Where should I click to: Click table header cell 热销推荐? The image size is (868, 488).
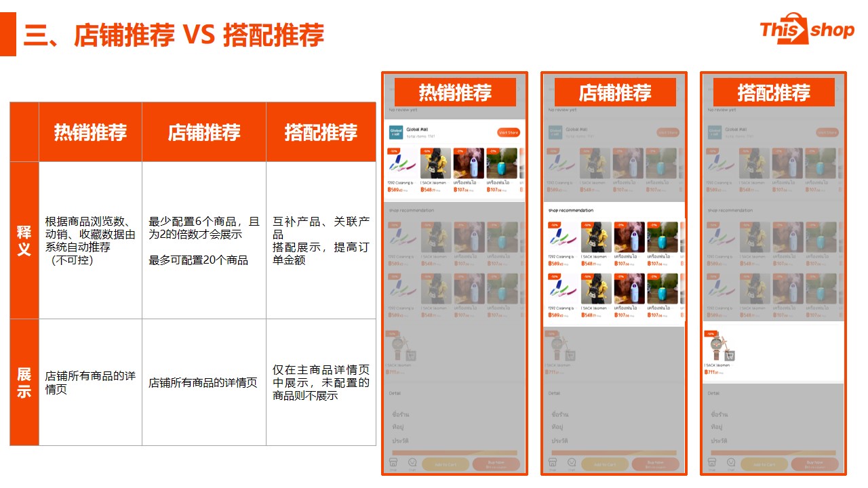click(90, 132)
